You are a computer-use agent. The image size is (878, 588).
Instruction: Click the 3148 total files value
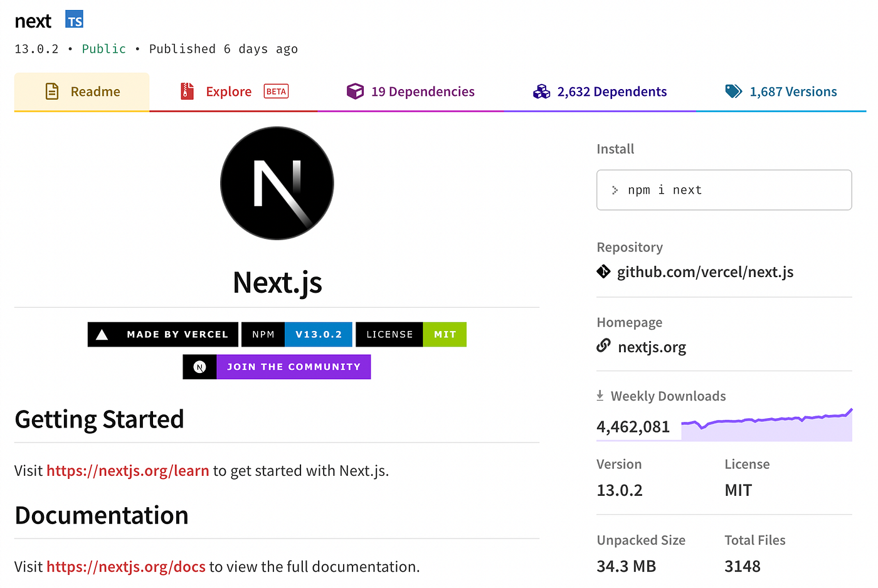pos(743,567)
